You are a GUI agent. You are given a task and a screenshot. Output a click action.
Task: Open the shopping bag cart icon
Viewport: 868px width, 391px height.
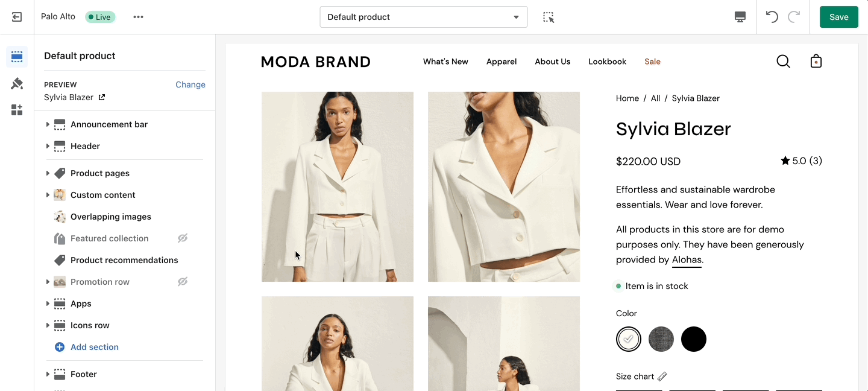(816, 62)
